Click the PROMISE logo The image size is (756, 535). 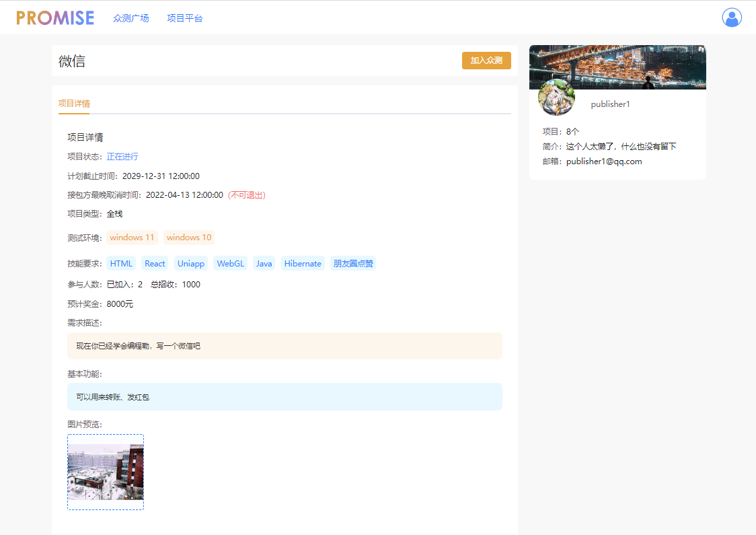(55, 18)
